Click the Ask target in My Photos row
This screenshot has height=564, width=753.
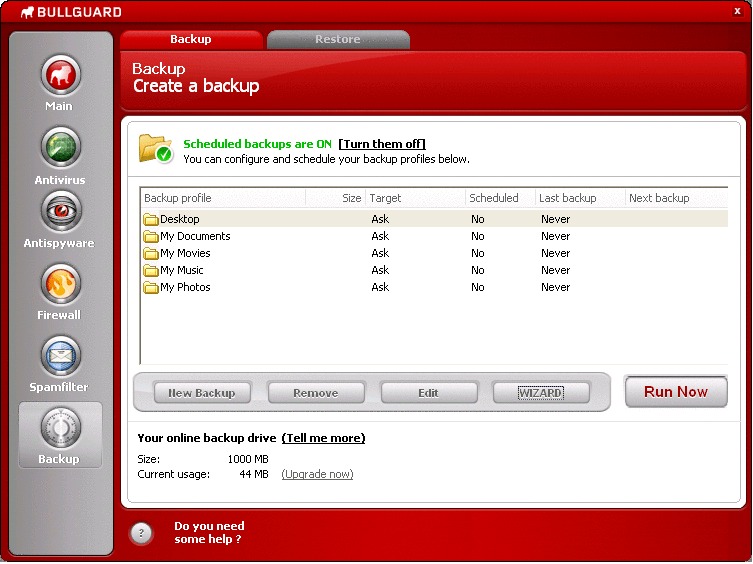tap(380, 287)
